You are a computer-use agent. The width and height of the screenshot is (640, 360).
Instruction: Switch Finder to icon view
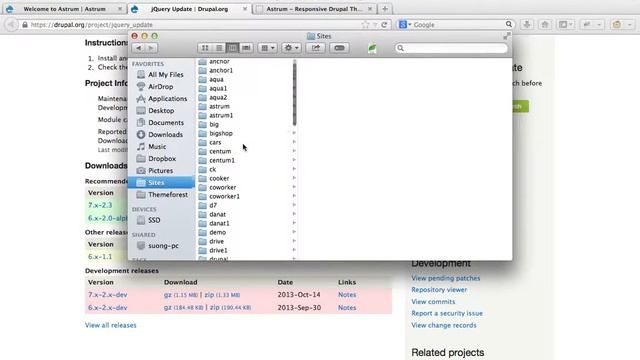click(205, 48)
